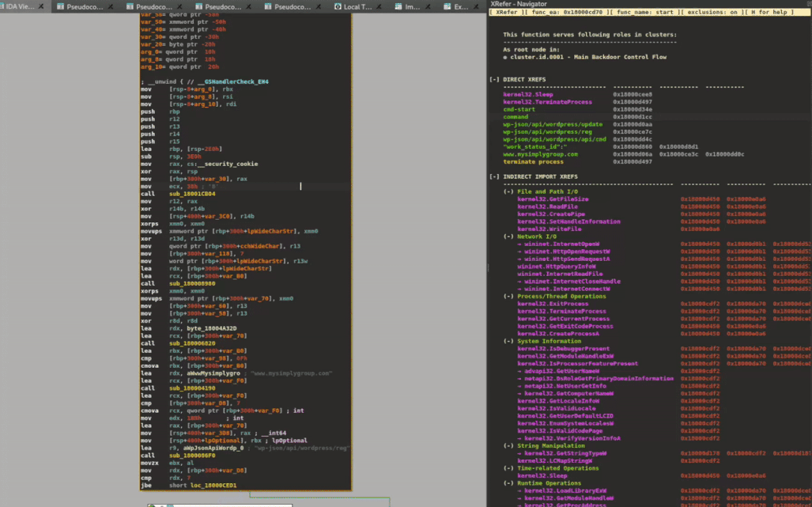Jump to address 0x18000dd4c
The height and width of the screenshot is (507, 812).
(x=633, y=139)
